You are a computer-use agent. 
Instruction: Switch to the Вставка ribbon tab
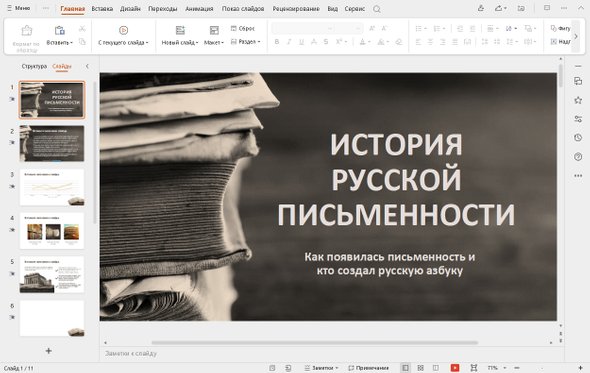click(x=102, y=8)
